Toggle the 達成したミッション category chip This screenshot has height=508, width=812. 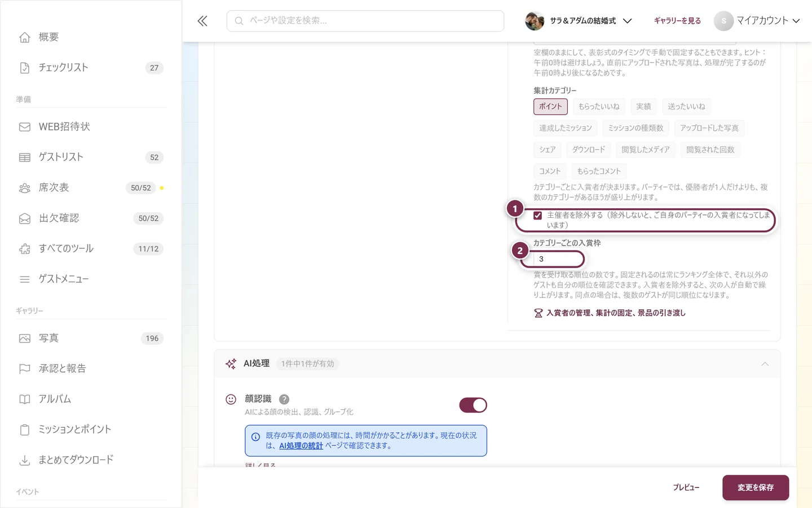566,128
